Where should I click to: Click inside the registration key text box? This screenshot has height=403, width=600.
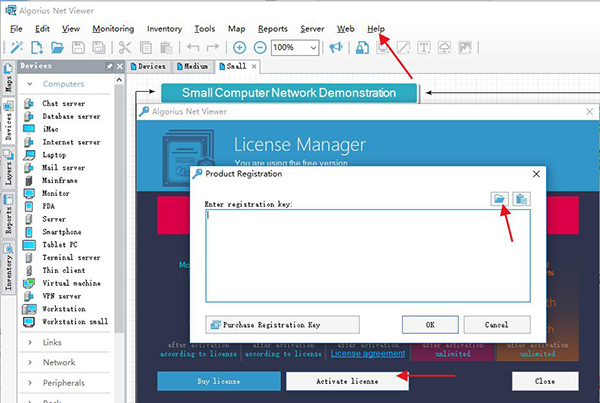tap(367, 255)
